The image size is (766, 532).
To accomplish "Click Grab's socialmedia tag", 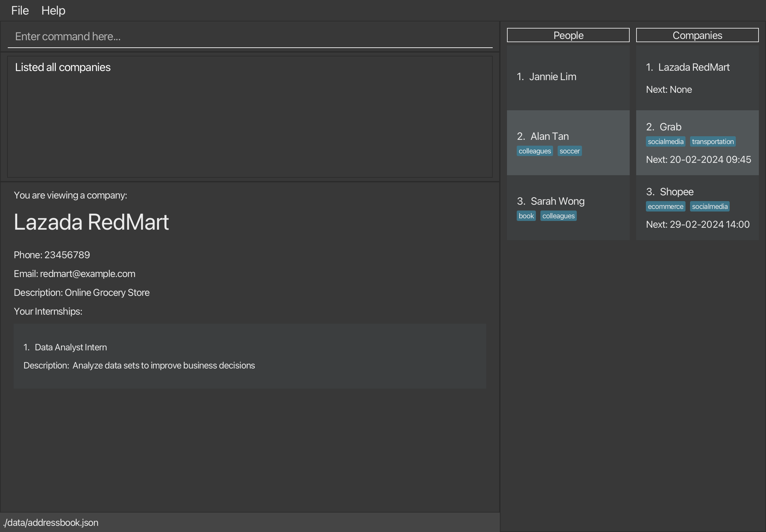I will click(665, 142).
